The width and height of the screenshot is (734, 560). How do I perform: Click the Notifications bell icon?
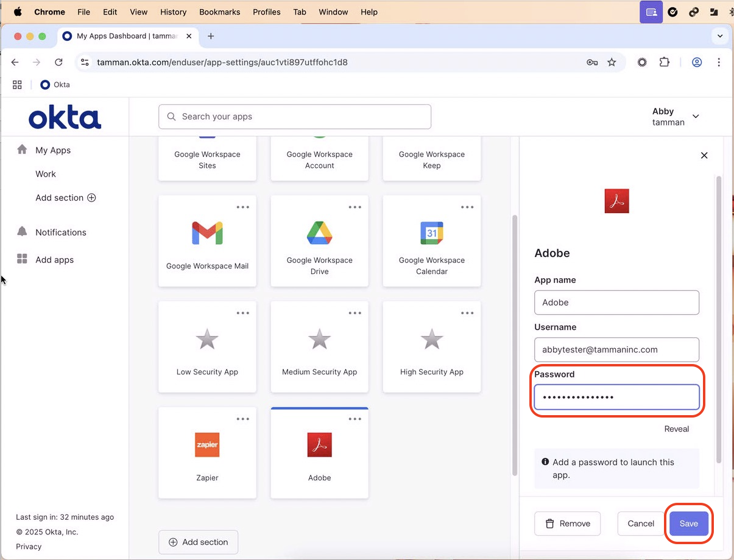pyautogui.click(x=23, y=232)
